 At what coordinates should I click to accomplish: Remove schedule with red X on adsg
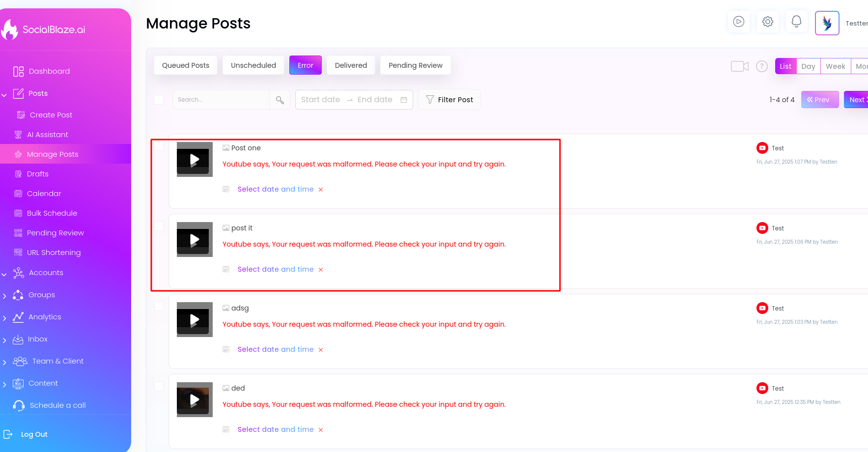321,350
